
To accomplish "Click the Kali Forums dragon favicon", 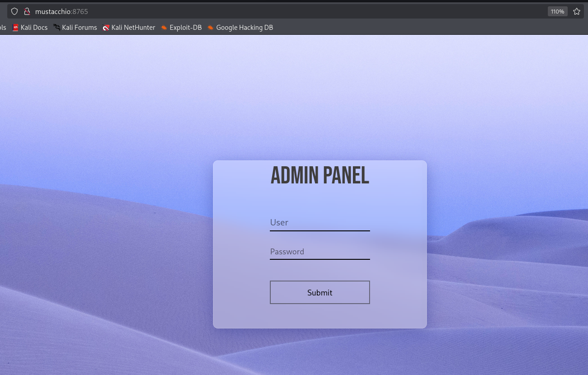I will point(57,28).
